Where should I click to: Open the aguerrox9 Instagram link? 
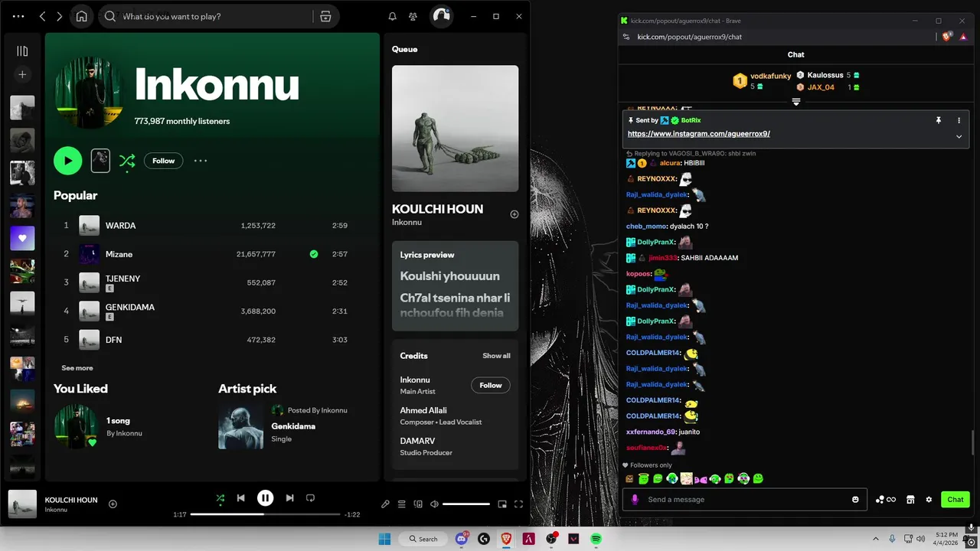(x=699, y=134)
